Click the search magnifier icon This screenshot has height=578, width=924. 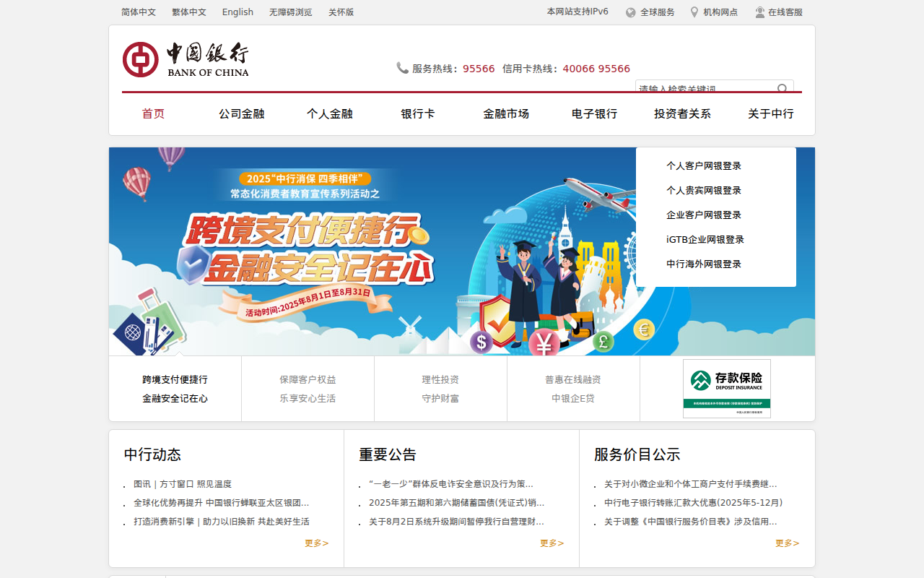[783, 89]
